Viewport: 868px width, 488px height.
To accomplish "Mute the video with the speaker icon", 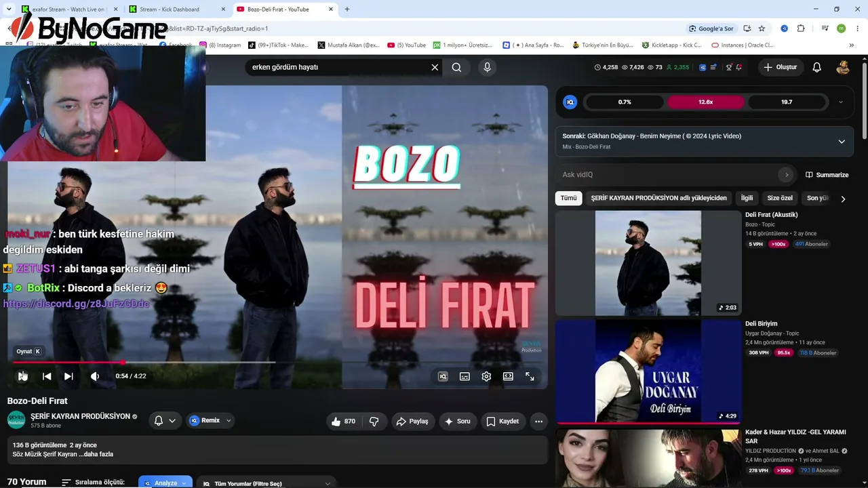I will [95, 376].
